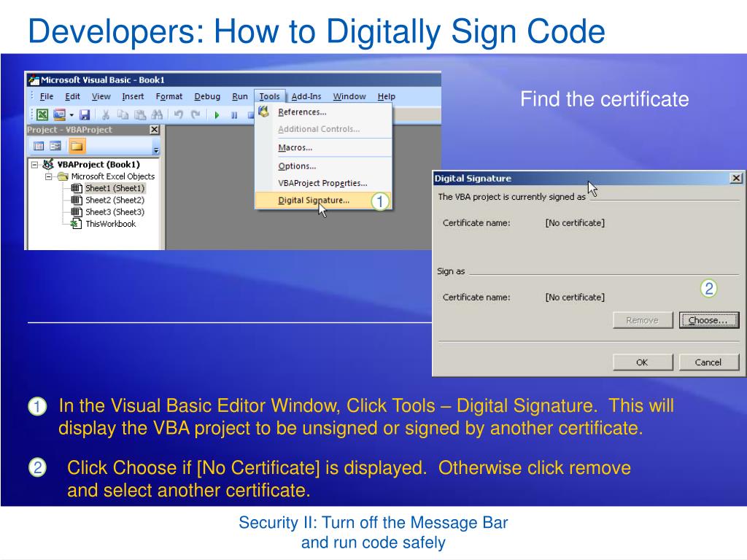The width and height of the screenshot is (747, 560).
Task: Open Project panel toolbar options arrow
Action: click(156, 150)
